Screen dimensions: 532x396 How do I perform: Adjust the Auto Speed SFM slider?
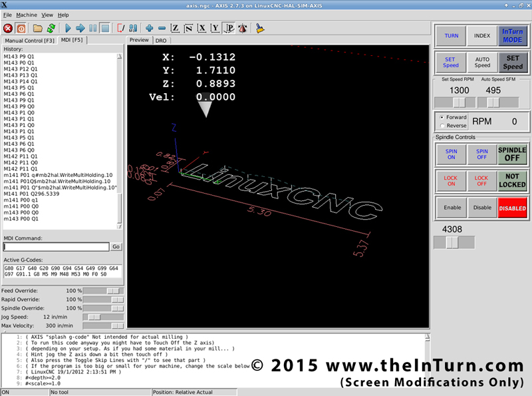tap(497, 102)
